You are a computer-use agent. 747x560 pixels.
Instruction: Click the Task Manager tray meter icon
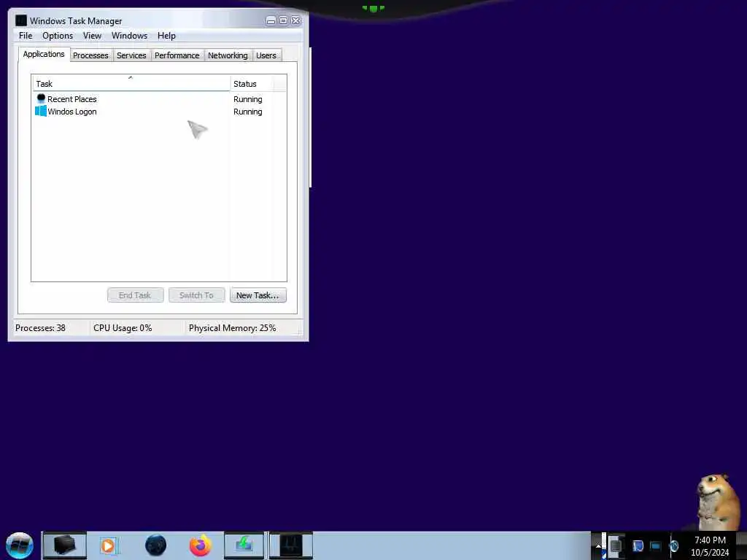coord(615,545)
